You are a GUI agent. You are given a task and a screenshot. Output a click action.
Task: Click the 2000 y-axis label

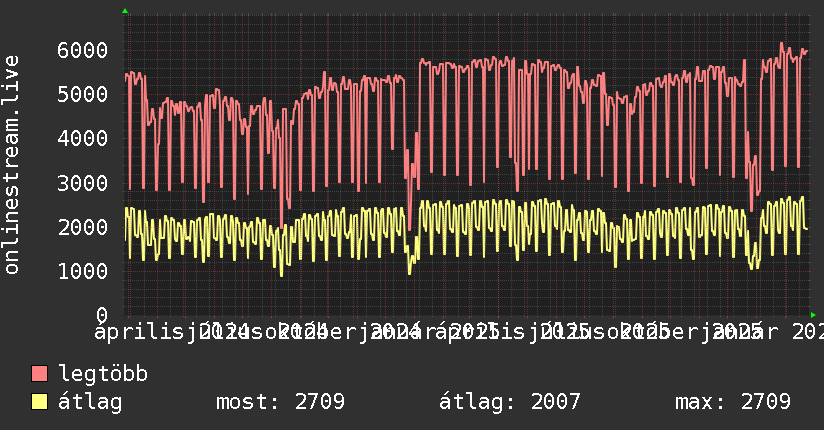click(83, 228)
